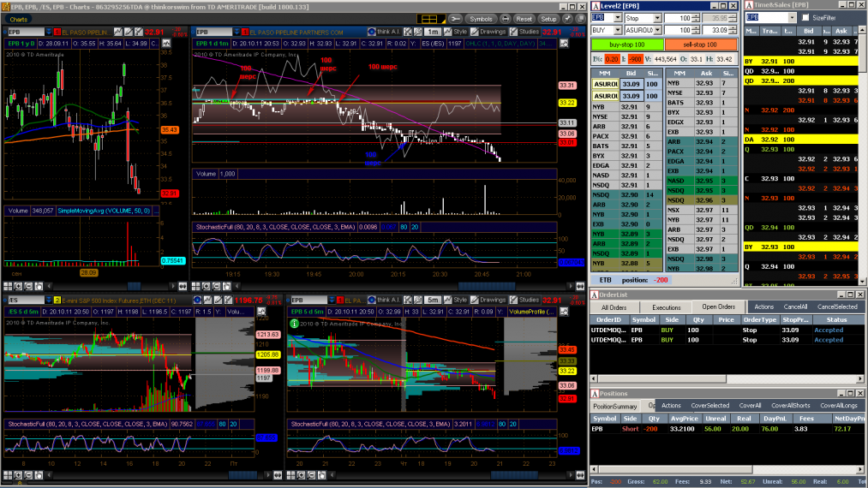This screenshot has height=488, width=868.
Task: Open symbol dropdown in Level2 window
Action: tap(618, 18)
